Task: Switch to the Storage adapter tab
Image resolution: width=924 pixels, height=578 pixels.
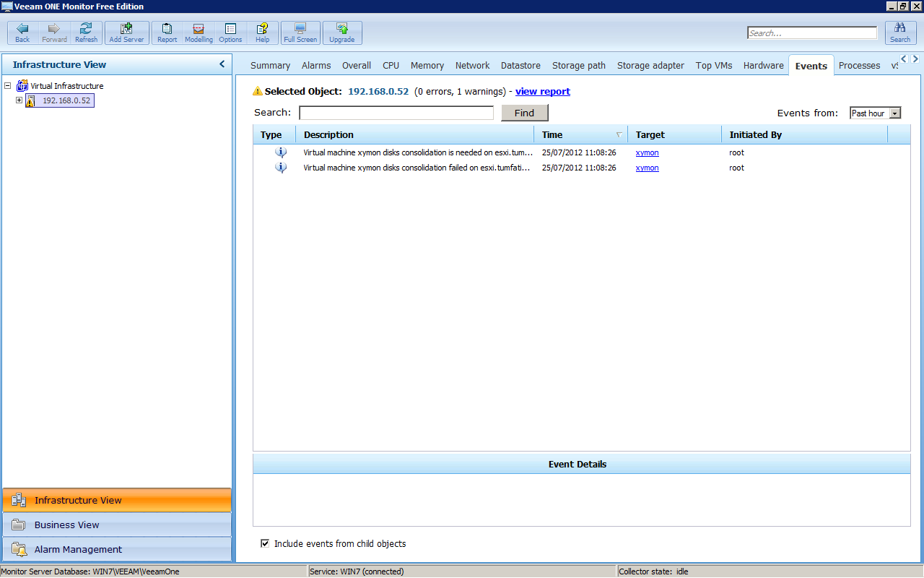Action: (650, 65)
